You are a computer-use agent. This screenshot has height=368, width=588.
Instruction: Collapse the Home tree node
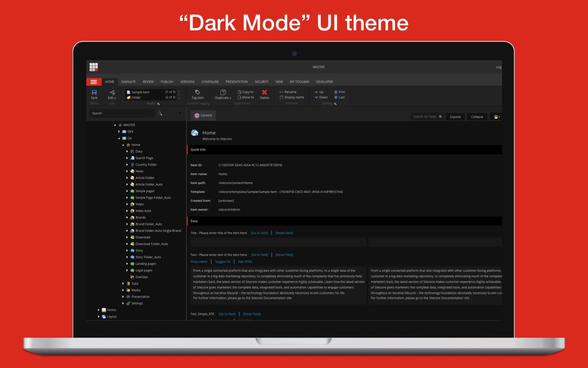[x=123, y=145]
